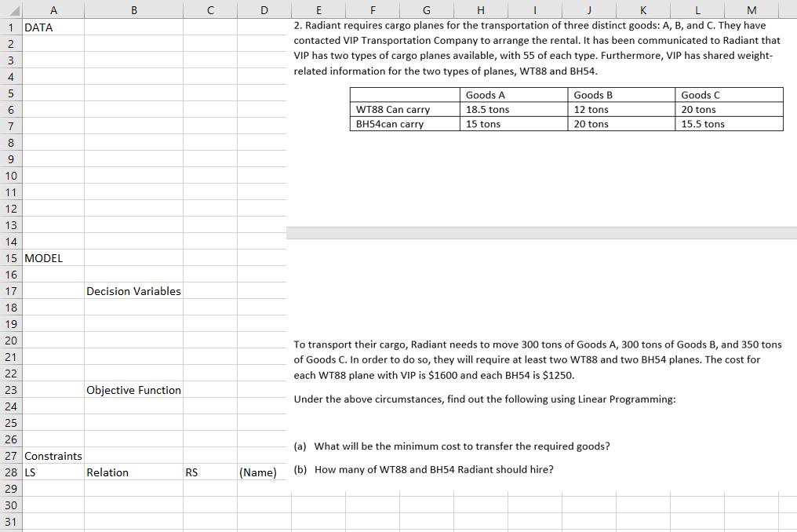Select column H header

click(481, 9)
